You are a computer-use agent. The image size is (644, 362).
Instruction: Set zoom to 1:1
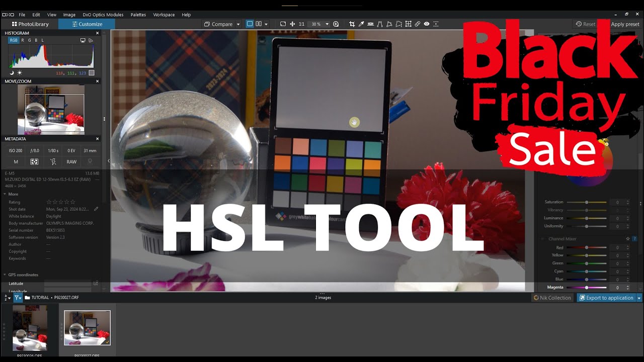(301, 24)
